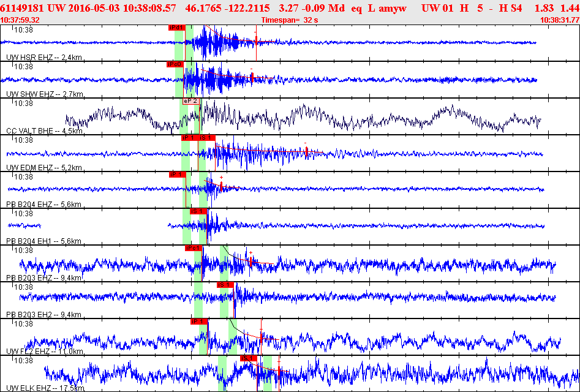Viewport: 580px width, 392px height.
Task: Click the start time 10:37:59.32
Action: point(20,20)
